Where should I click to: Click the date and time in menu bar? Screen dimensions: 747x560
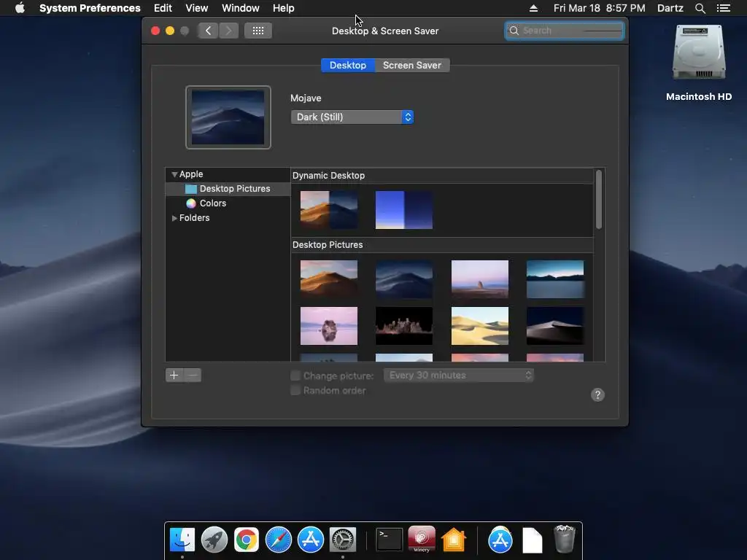600,8
